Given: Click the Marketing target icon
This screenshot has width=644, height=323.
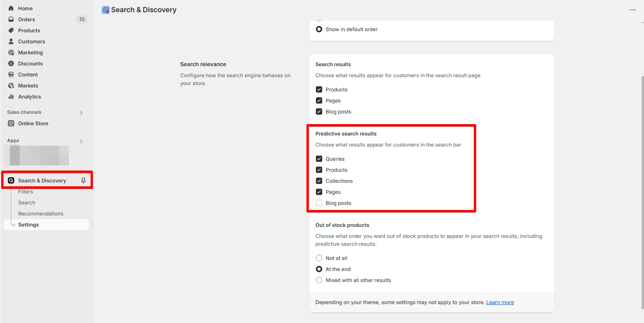Looking at the screenshot, I should [x=11, y=52].
